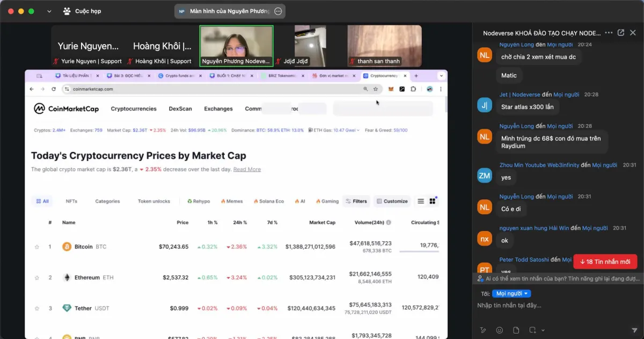Image resolution: width=644 pixels, height=339 pixels.
Task: Add Tether to watchlist with star
Action: click(x=37, y=308)
